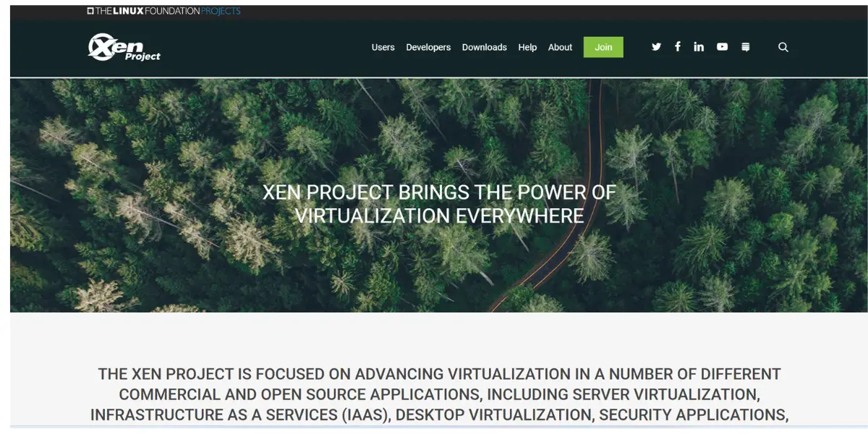Click the Xen Project logo
Screen dimensions: 868x434
point(124,47)
